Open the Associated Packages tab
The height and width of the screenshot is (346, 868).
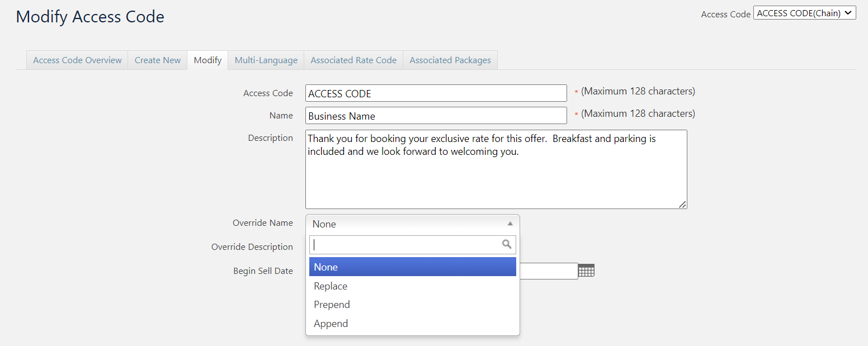(x=450, y=60)
